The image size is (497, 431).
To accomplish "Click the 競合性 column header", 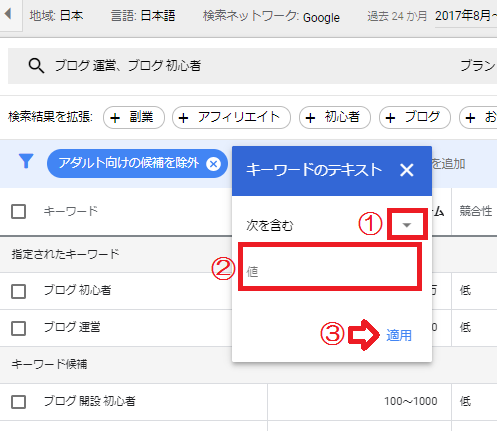I will pyautogui.click(x=476, y=211).
